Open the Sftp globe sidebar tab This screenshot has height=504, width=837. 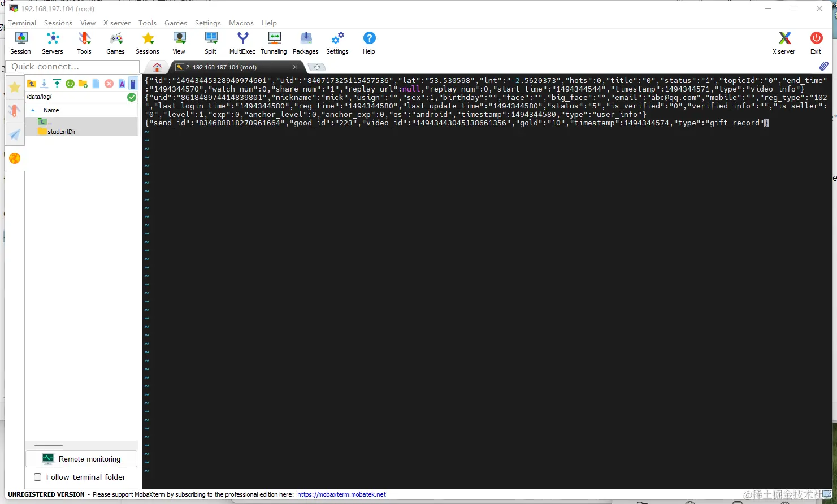point(15,158)
